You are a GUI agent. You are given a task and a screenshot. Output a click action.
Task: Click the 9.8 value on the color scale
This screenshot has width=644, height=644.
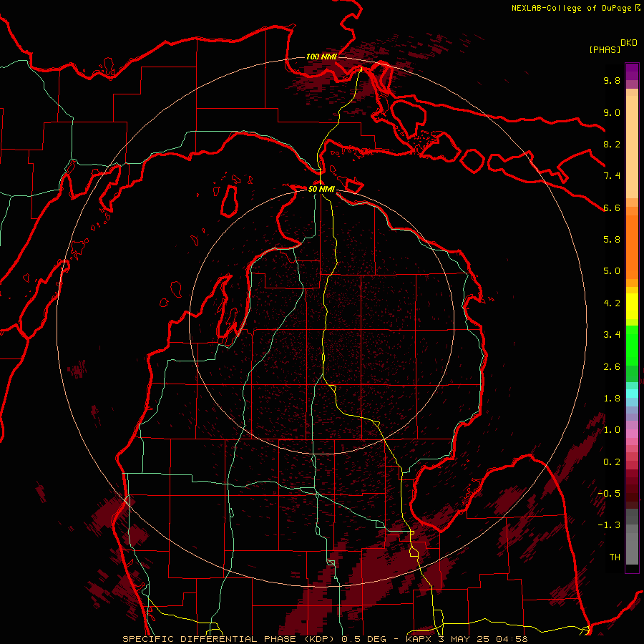point(612,80)
